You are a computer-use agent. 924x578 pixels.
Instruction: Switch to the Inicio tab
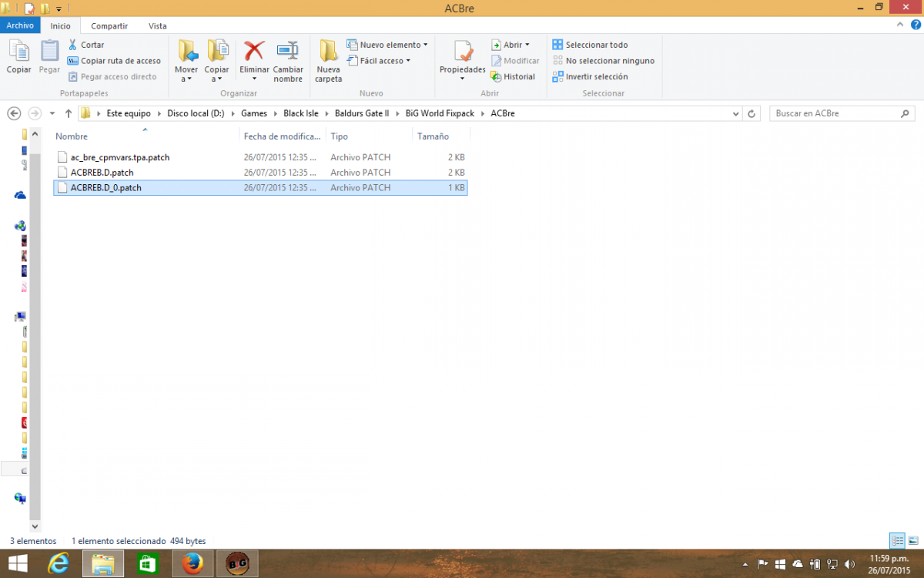point(60,25)
